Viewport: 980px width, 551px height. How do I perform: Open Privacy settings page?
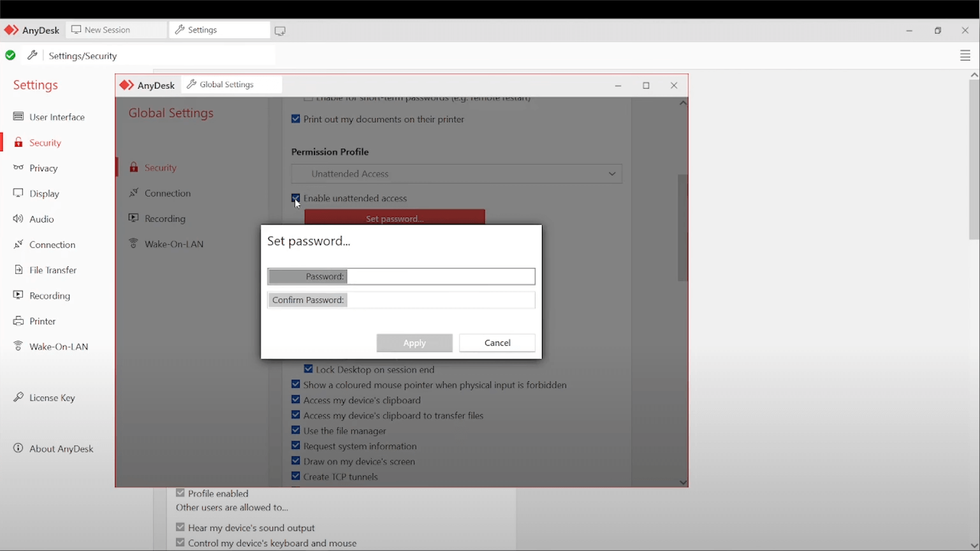click(x=43, y=168)
